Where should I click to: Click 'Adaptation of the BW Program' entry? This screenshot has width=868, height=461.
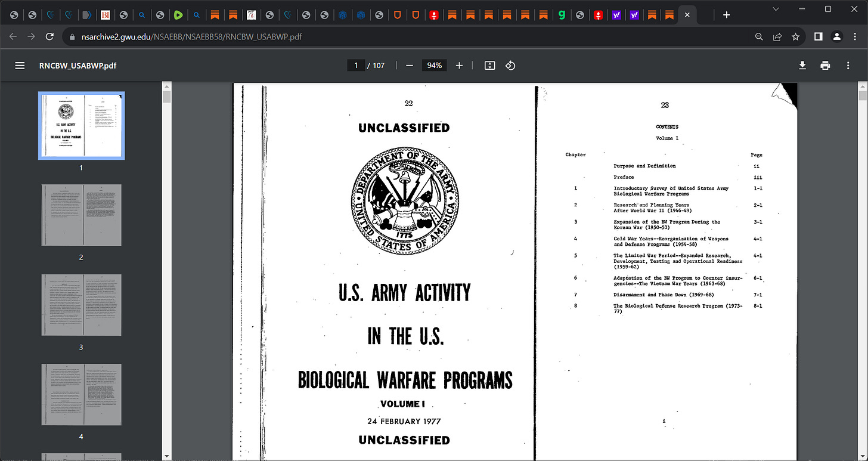[678, 280]
